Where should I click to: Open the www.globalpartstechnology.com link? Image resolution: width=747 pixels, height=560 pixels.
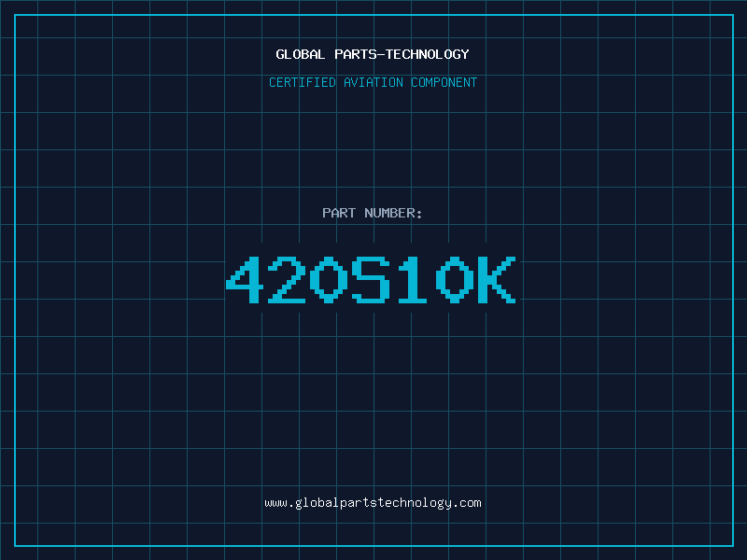(373, 503)
